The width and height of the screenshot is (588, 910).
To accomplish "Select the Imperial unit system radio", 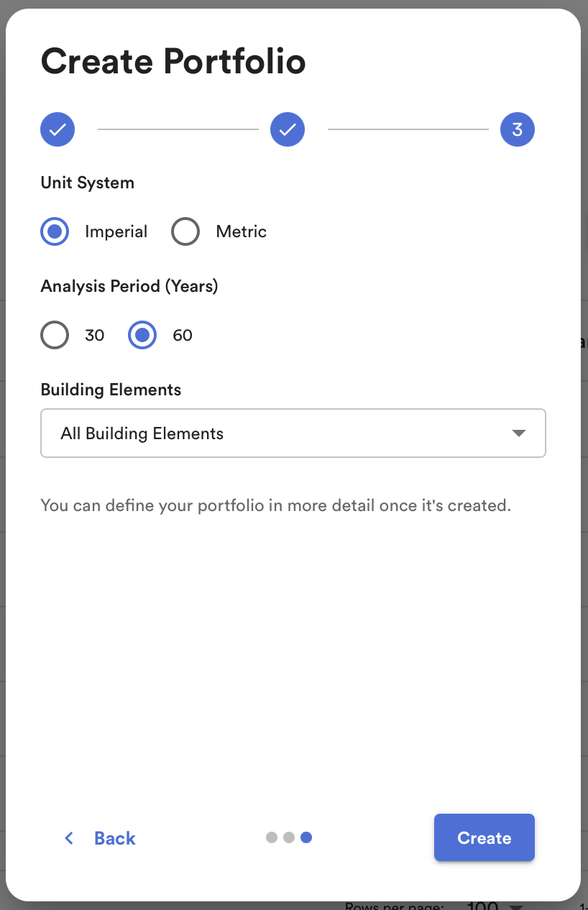I will pos(55,231).
